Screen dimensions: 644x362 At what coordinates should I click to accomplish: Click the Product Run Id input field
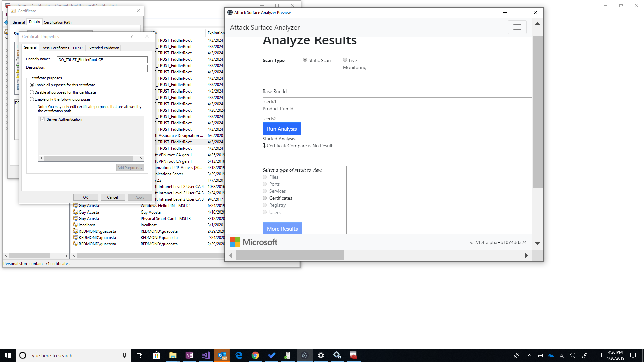pos(397,119)
